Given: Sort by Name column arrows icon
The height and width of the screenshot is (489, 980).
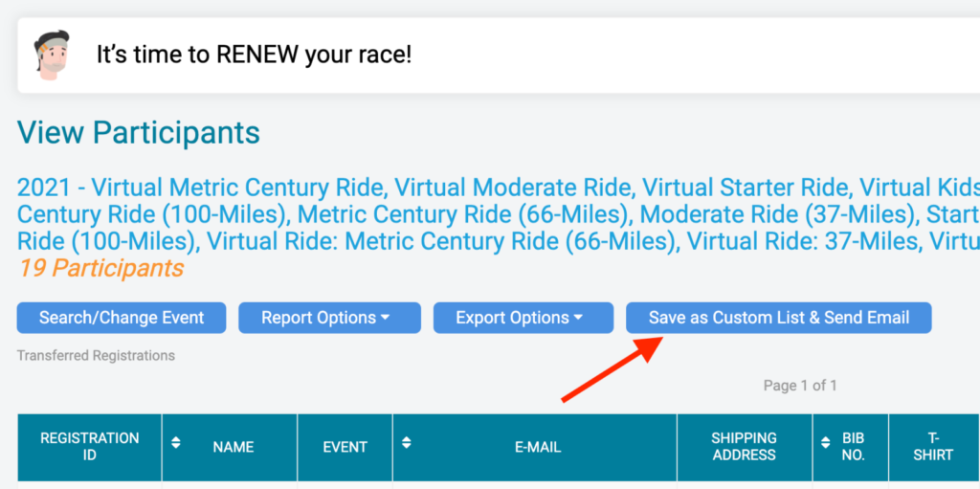Looking at the screenshot, I should coord(176,442).
